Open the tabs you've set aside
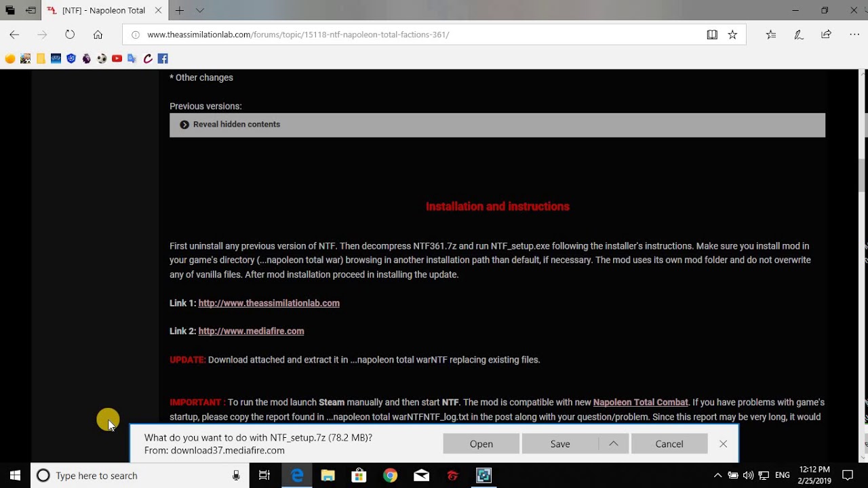 click(x=10, y=10)
